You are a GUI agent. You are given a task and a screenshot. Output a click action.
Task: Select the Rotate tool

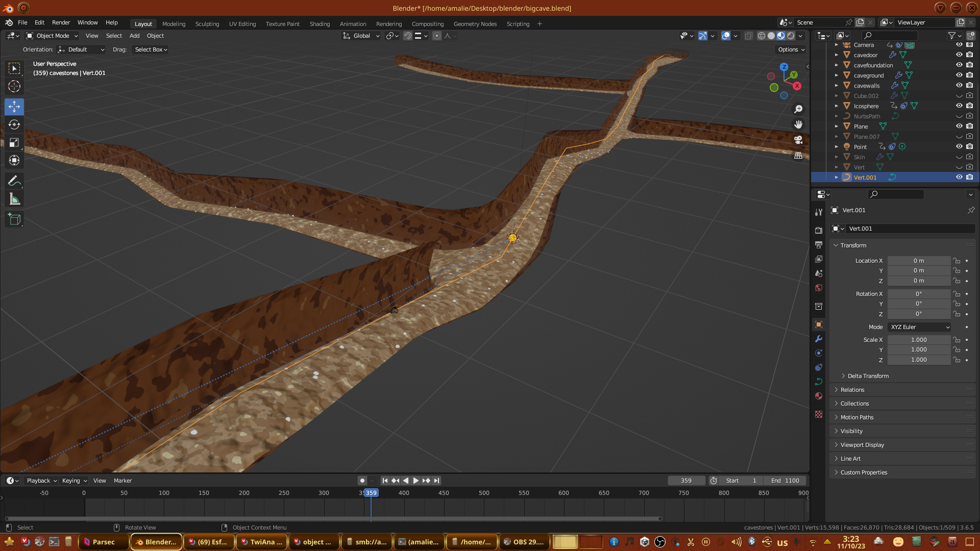tap(14, 124)
